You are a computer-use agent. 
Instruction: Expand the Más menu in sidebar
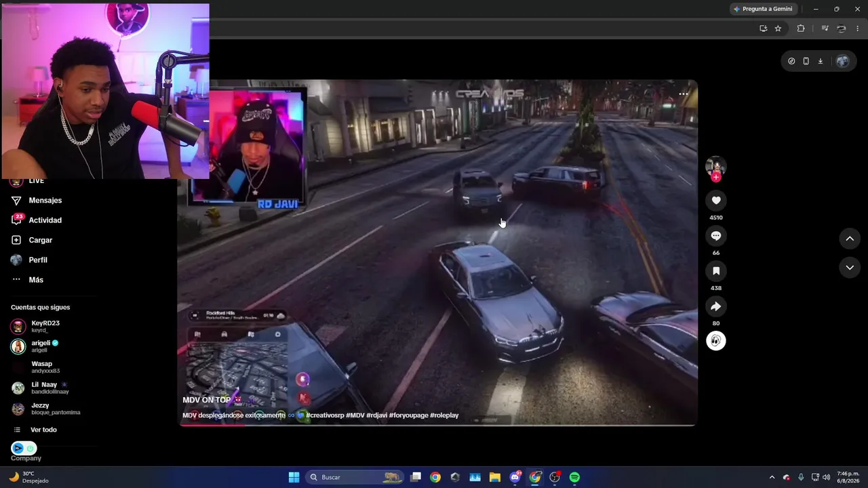click(35, 280)
